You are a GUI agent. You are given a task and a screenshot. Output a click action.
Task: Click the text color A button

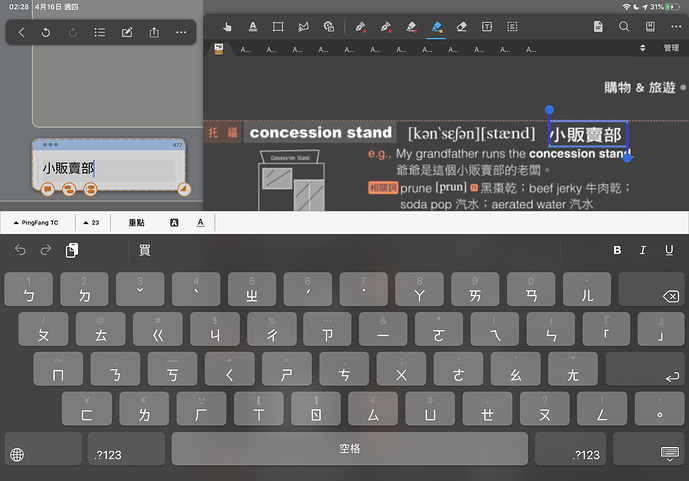coord(200,222)
